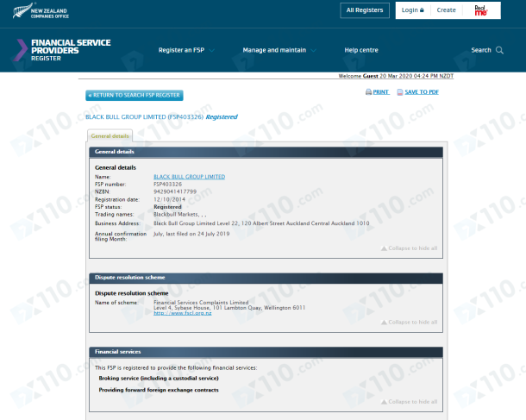Click the RealMe logo
The height and width of the screenshot is (420, 526).
coord(480,10)
